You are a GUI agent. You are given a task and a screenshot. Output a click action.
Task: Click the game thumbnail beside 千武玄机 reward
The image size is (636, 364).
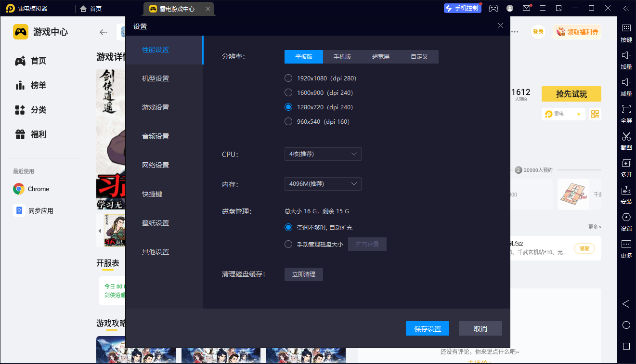pyautogui.click(x=573, y=194)
